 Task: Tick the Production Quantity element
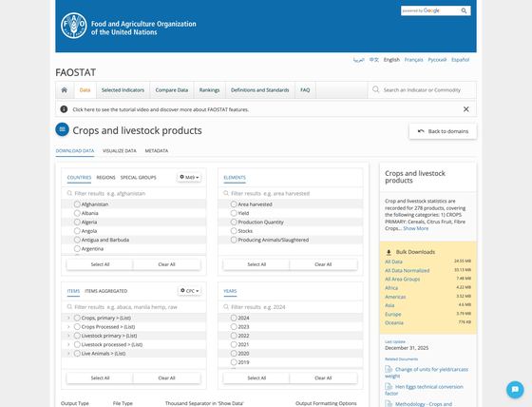(234, 222)
